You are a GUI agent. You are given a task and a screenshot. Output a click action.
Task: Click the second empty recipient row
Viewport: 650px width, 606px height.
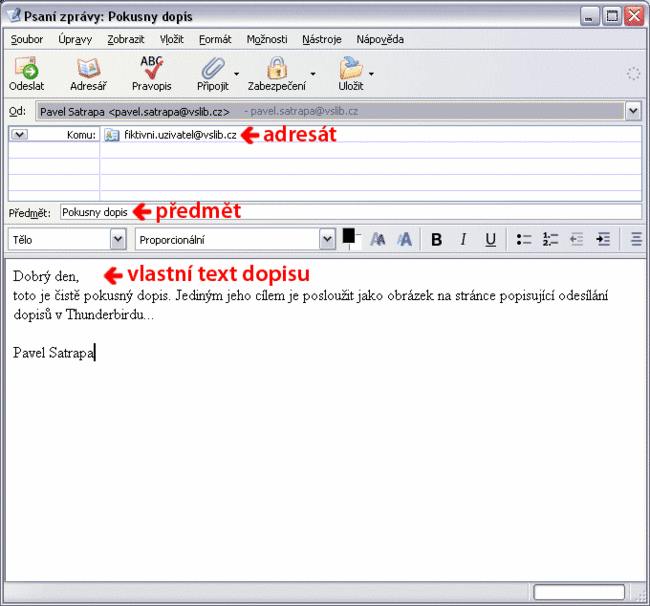tap(371, 166)
